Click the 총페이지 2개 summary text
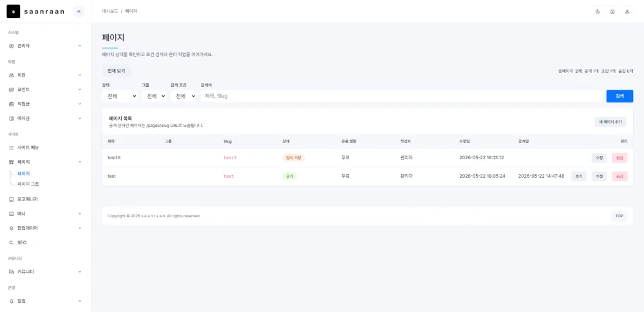This screenshot has height=312, width=644. coord(570,71)
